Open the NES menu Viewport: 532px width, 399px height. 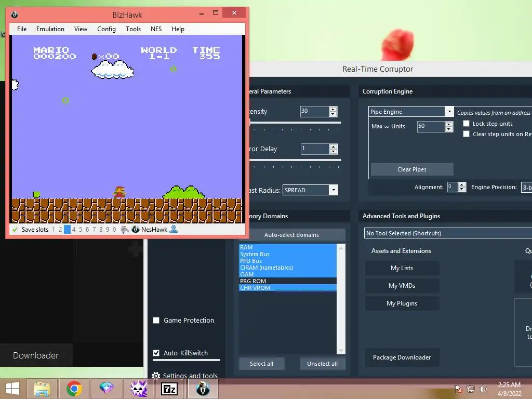156,29
